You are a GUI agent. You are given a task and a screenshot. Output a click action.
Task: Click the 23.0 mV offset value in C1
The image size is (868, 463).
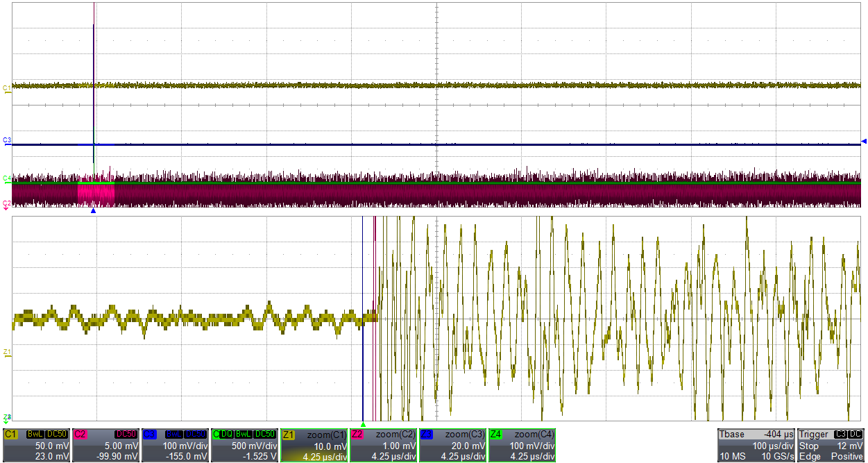[52, 456]
